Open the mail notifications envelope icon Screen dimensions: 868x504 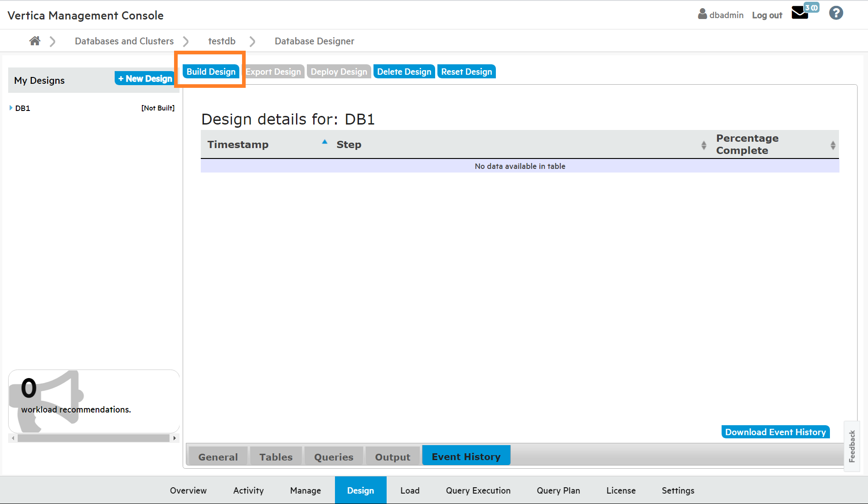[x=800, y=13]
